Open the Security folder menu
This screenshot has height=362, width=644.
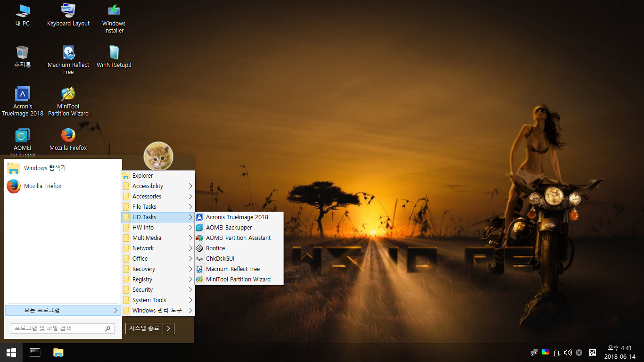pos(157,290)
